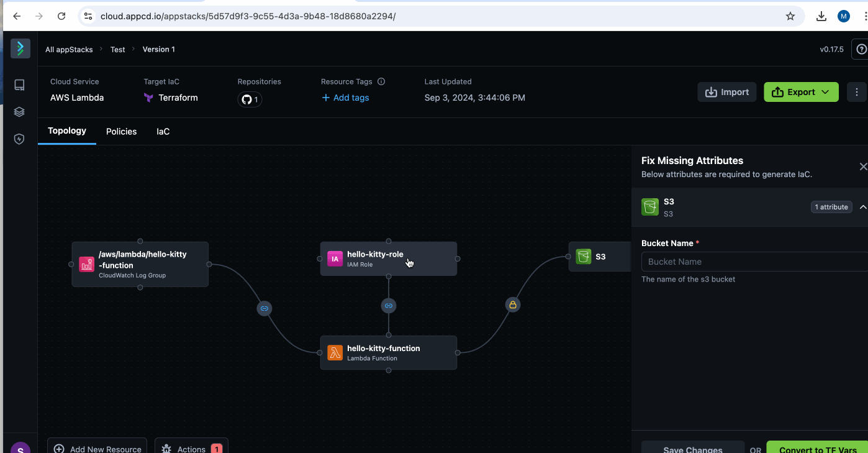This screenshot has width=868, height=453.
Task: Click the /aws/lambda/hello-kitty-function label
Action: coord(143,260)
